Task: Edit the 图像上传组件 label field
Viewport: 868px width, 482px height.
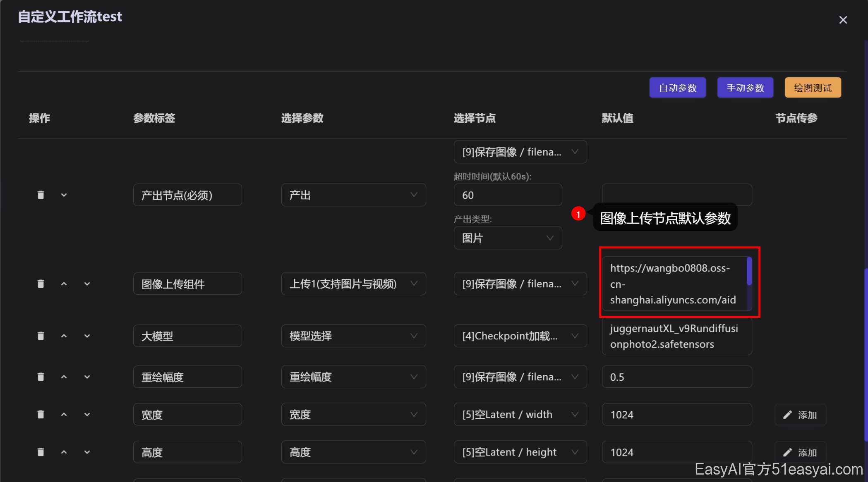Action: (x=187, y=284)
